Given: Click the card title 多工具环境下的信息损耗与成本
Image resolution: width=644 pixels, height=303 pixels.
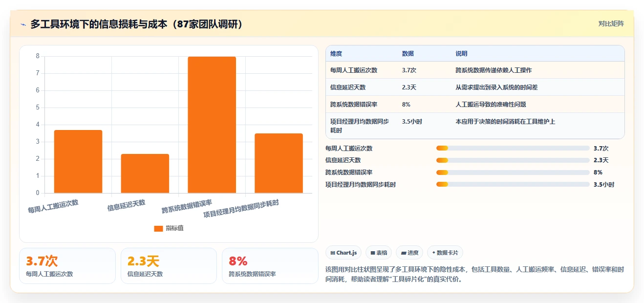Looking at the screenshot, I should coord(137,24).
